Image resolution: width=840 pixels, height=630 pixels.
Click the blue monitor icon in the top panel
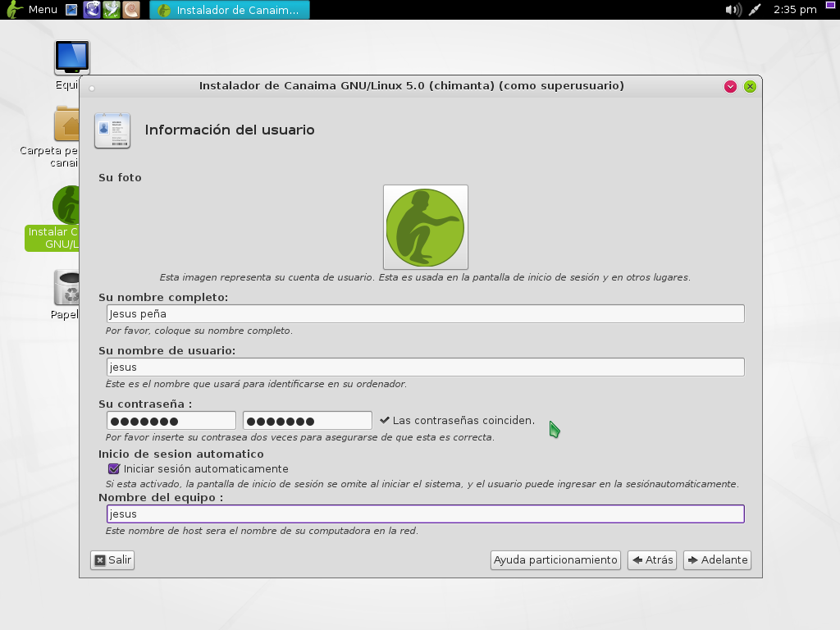[70, 10]
